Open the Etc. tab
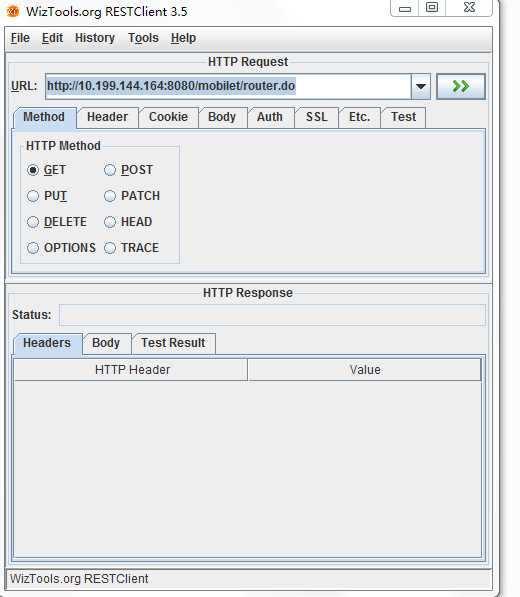The image size is (520, 597). 360,117
